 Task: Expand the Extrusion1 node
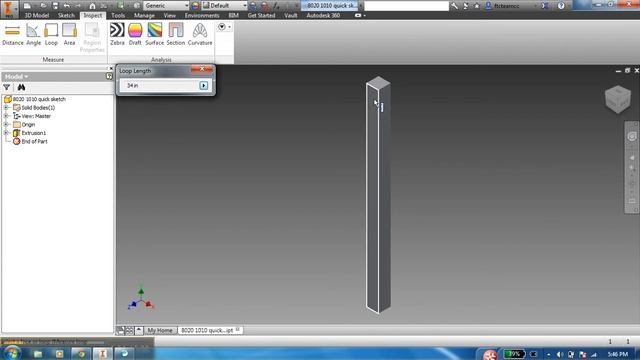click(6, 133)
